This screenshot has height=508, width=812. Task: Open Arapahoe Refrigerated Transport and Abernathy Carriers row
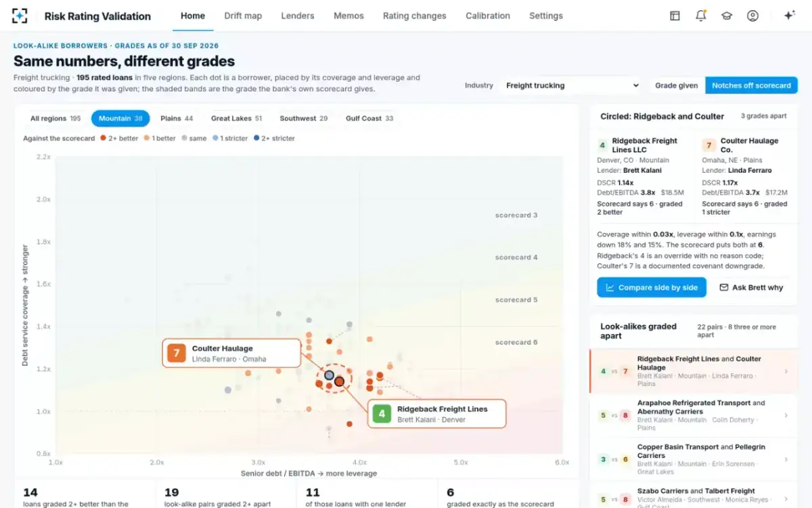click(694, 415)
